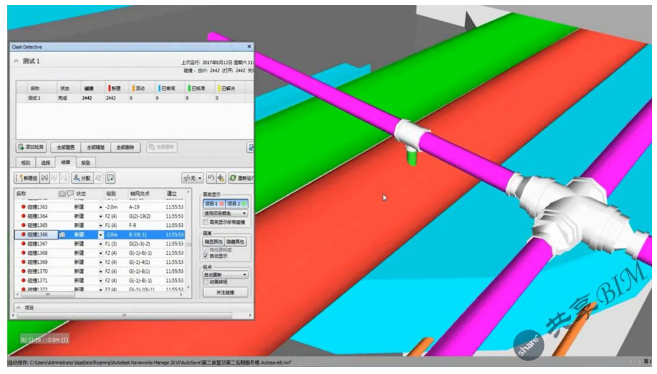Select clash row 碰撞1365
Screen dimensions: 657x374
point(100,225)
